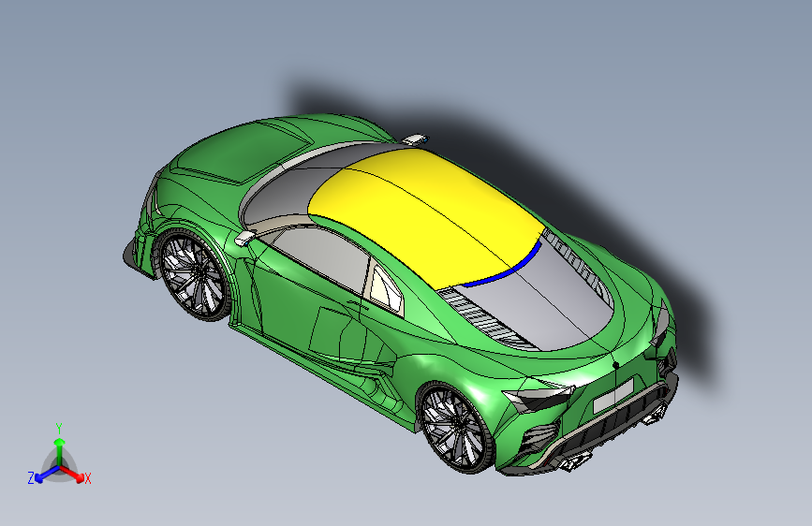Select the lower left exhaust tip

pyautogui.click(x=575, y=460)
